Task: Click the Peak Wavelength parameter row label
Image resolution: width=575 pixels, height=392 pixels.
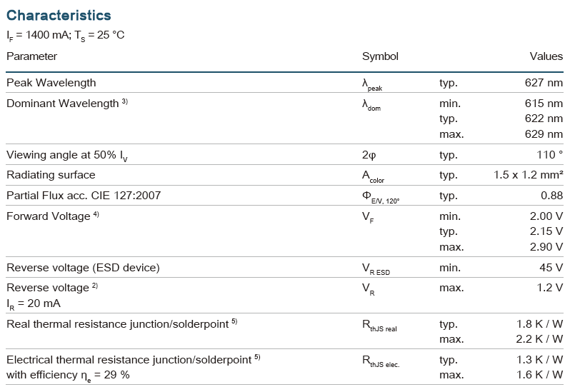Action: pos(51,83)
